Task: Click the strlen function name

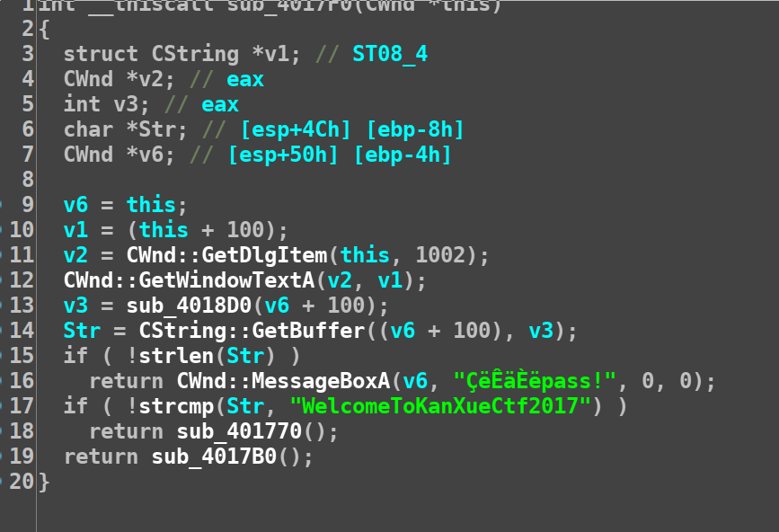Action: click(176, 356)
